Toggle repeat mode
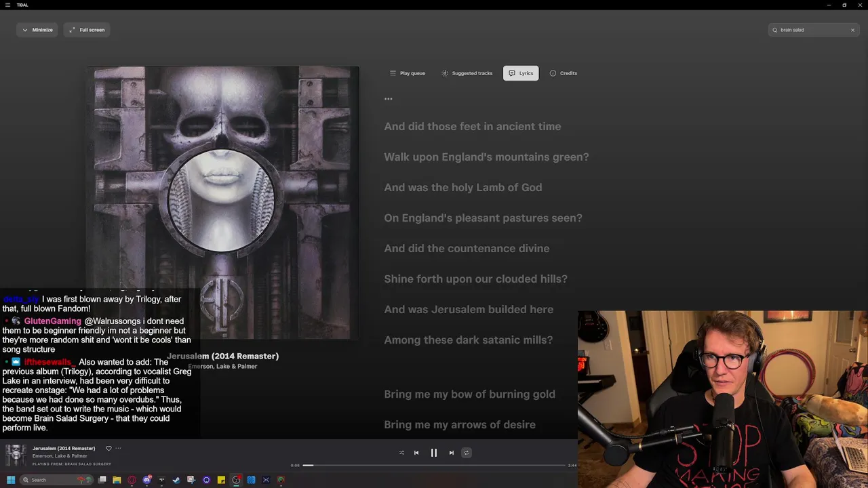 467,453
